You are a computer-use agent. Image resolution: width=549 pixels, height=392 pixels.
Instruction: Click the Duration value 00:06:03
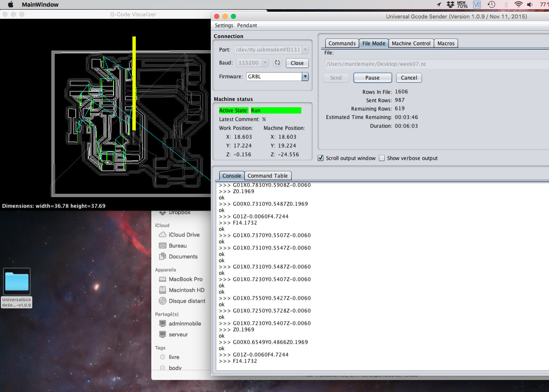pyautogui.click(x=406, y=126)
